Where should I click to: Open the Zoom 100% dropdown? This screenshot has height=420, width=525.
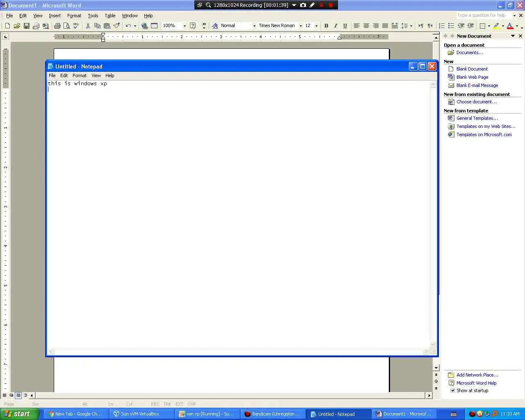185,25
